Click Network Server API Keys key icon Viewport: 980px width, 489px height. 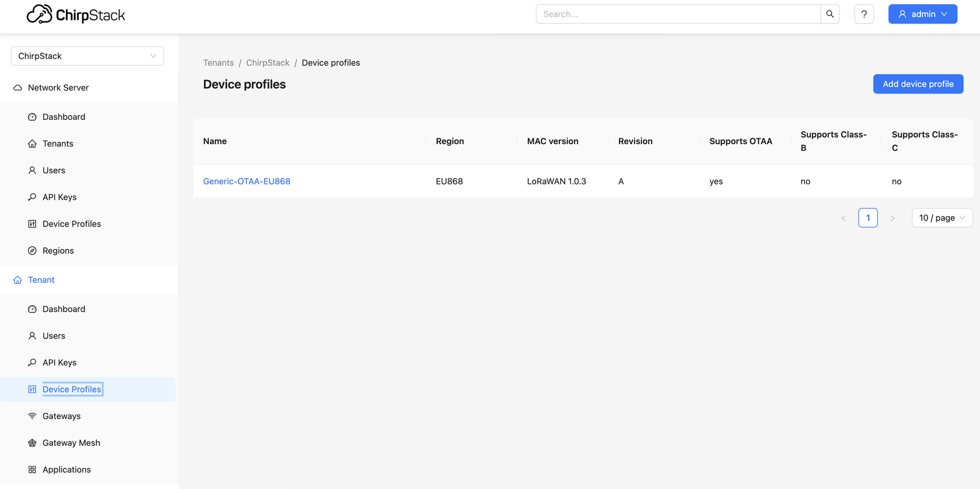[32, 197]
